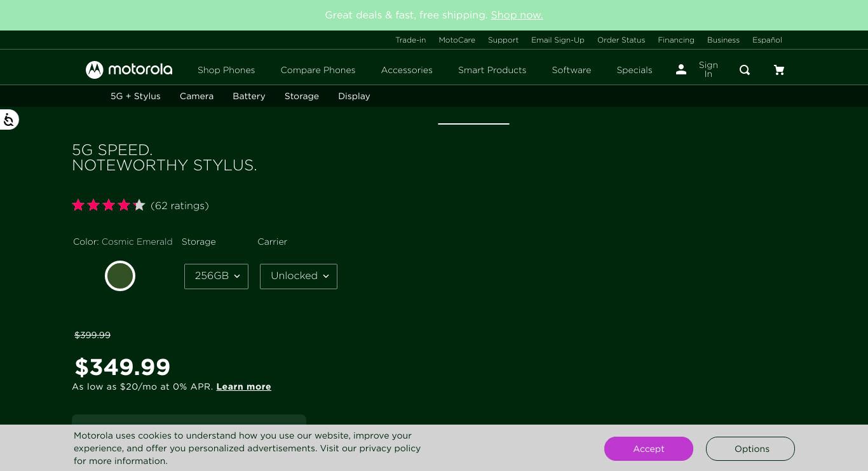Select the Cosmic Emerald color swatch

[x=120, y=276]
